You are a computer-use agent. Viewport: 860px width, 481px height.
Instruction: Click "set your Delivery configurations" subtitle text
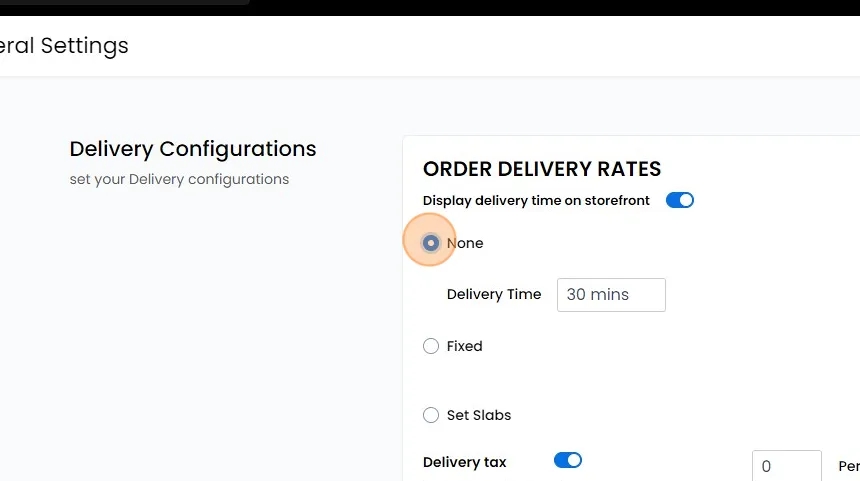tap(179, 179)
